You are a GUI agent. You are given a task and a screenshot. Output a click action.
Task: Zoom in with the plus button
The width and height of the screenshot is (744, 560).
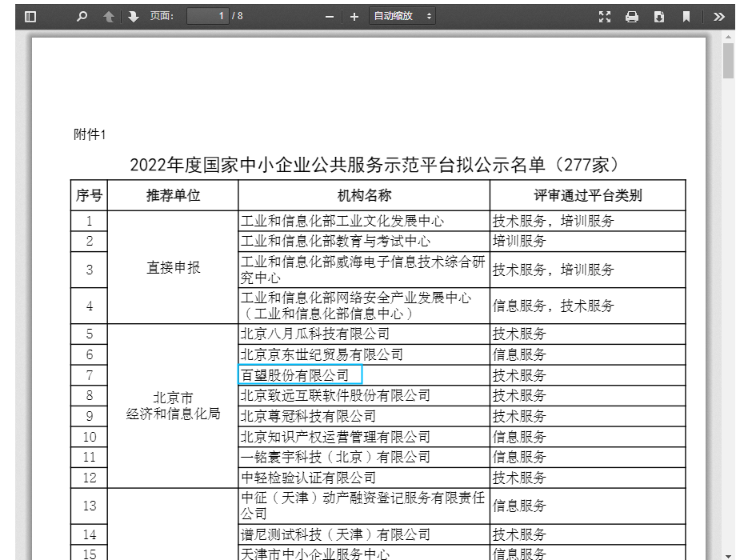pyautogui.click(x=354, y=17)
